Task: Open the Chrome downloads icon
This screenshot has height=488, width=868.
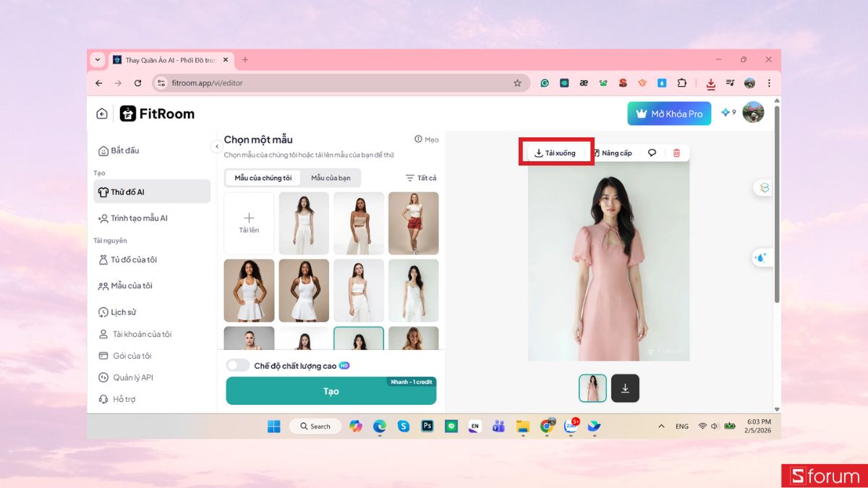Action: (x=711, y=84)
